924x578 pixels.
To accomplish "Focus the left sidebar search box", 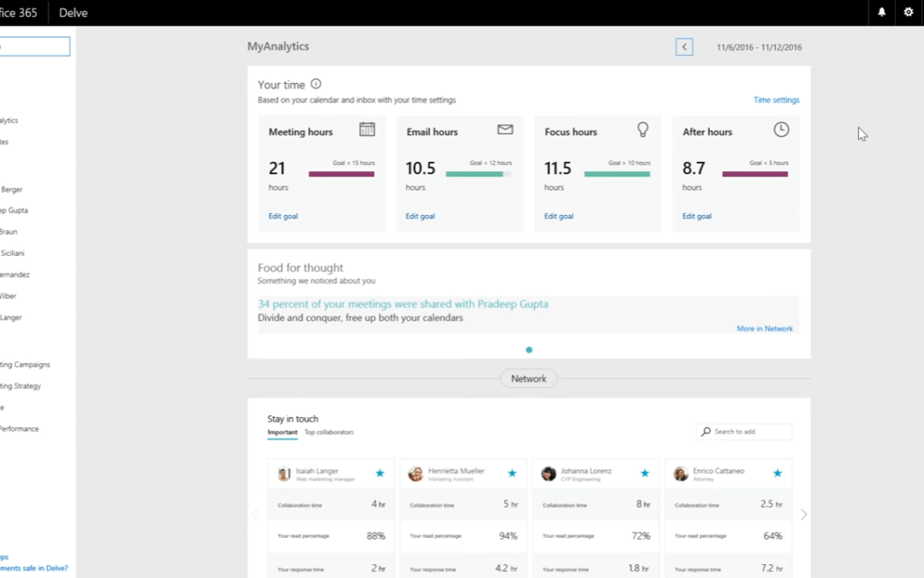I will [34, 46].
